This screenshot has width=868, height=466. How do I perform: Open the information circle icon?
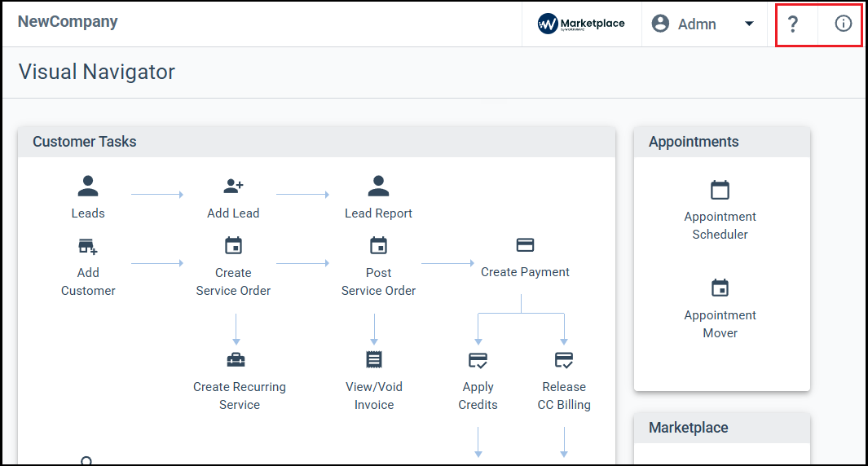pyautogui.click(x=843, y=24)
